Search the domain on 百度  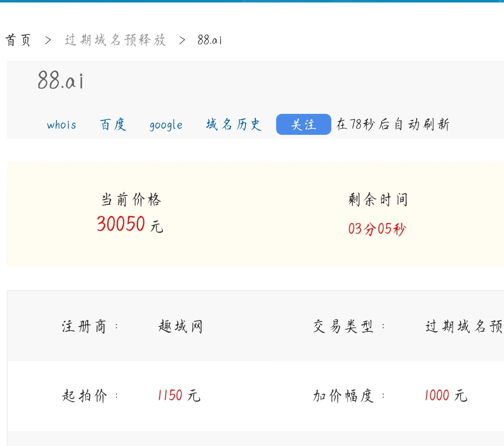click(x=113, y=125)
